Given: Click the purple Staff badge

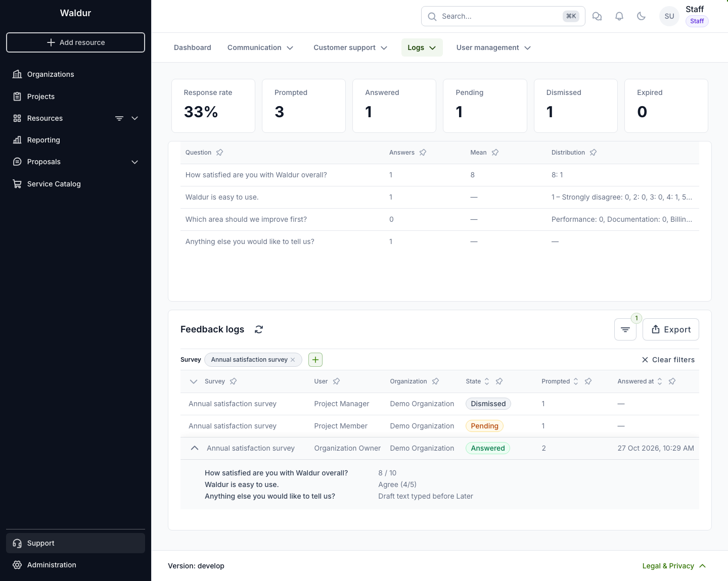Looking at the screenshot, I should tap(697, 21).
